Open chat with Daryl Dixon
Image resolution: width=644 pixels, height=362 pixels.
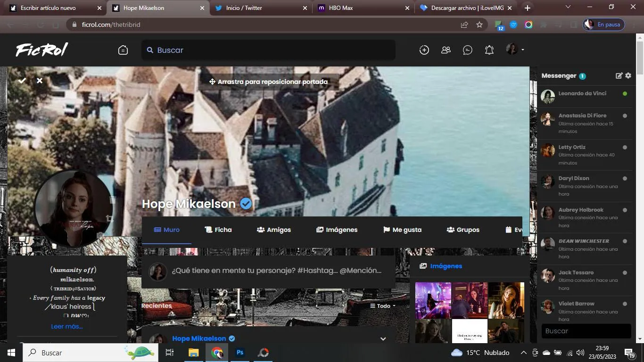585,186
